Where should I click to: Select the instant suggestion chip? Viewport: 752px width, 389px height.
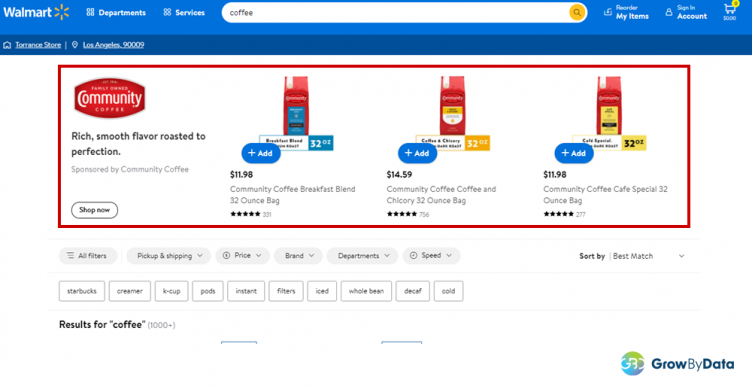[246, 291]
